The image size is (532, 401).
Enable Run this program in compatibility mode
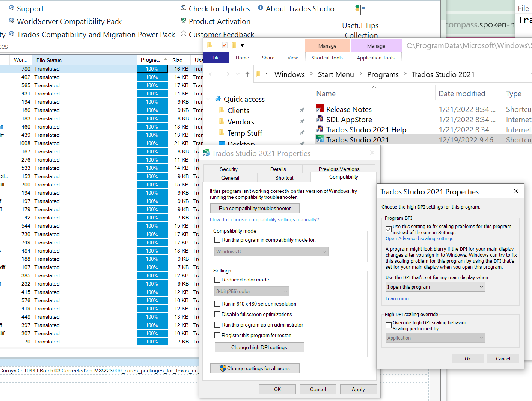click(217, 240)
